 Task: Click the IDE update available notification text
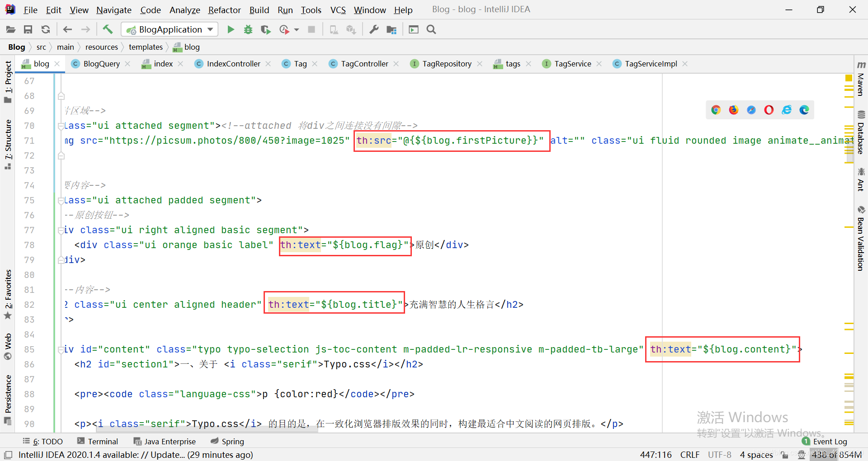(x=136, y=455)
